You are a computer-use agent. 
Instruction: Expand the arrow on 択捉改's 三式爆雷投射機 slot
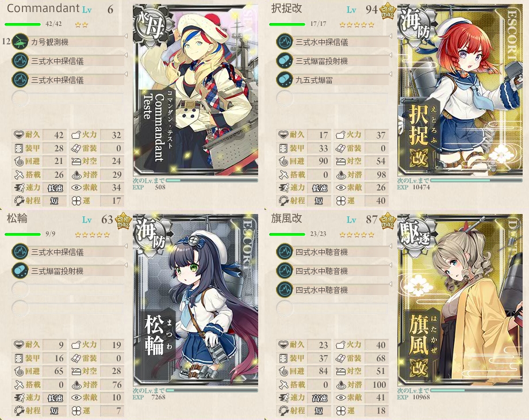click(390, 55)
